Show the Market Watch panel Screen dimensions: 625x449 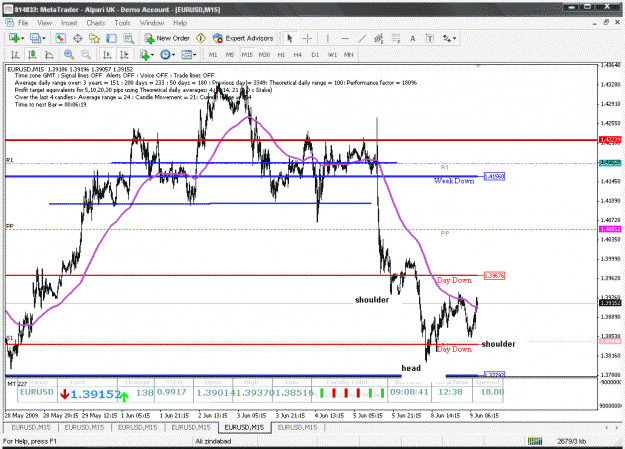61,38
